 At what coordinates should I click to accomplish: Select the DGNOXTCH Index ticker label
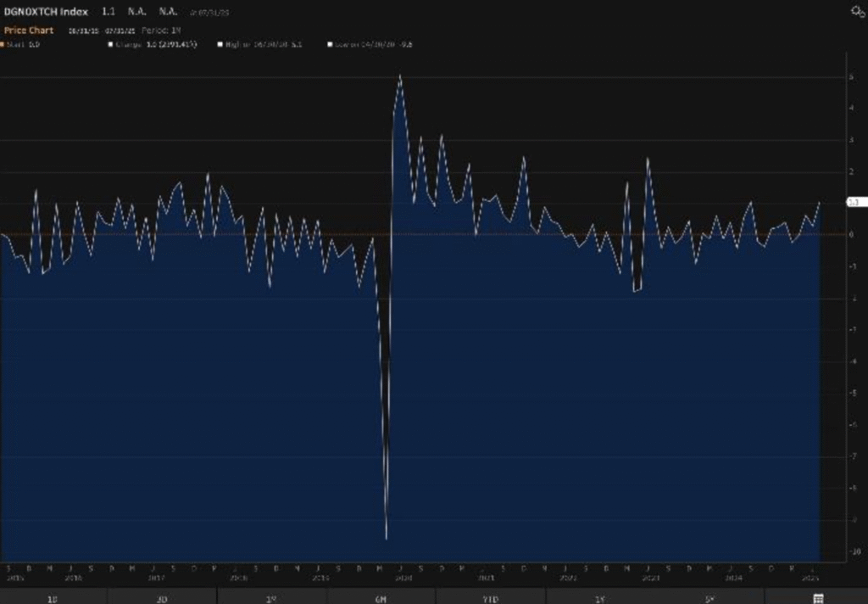click(46, 12)
